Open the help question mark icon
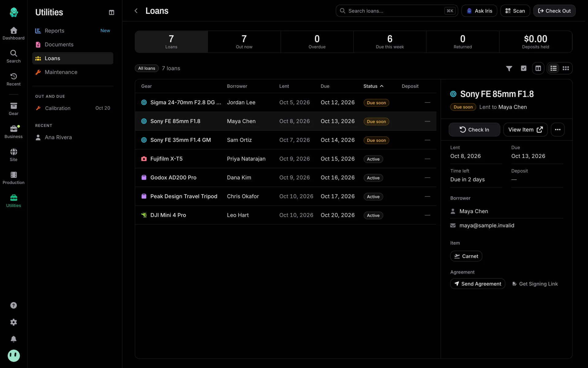This screenshot has width=588, height=368. point(13,305)
